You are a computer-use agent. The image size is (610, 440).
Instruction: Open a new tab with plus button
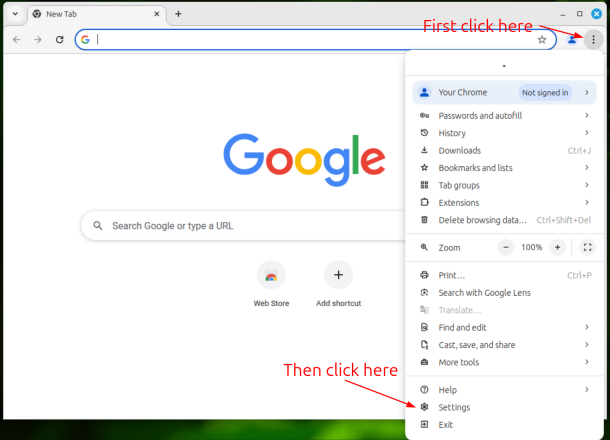(178, 14)
